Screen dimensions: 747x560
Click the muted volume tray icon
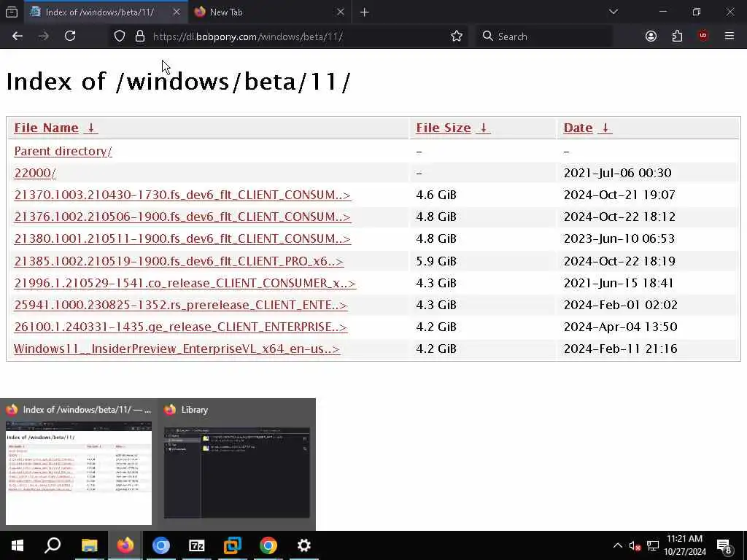(x=635, y=545)
